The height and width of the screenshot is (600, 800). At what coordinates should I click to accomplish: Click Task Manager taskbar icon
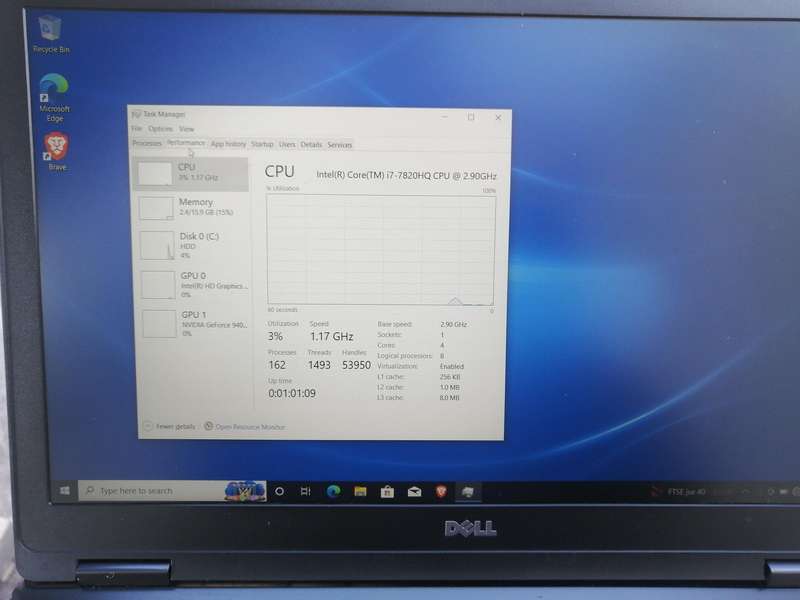[x=468, y=492]
